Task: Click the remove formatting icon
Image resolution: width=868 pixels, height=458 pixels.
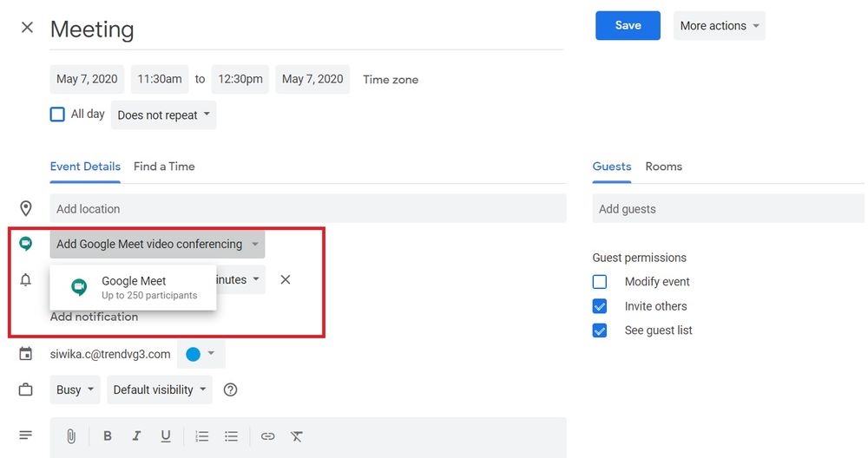Action: coord(297,436)
